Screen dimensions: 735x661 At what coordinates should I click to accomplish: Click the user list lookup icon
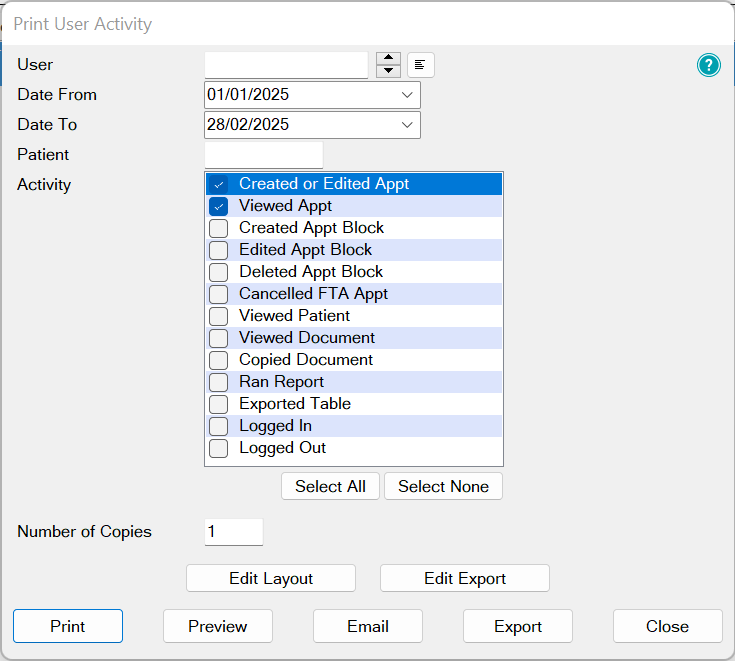pyautogui.click(x=421, y=66)
